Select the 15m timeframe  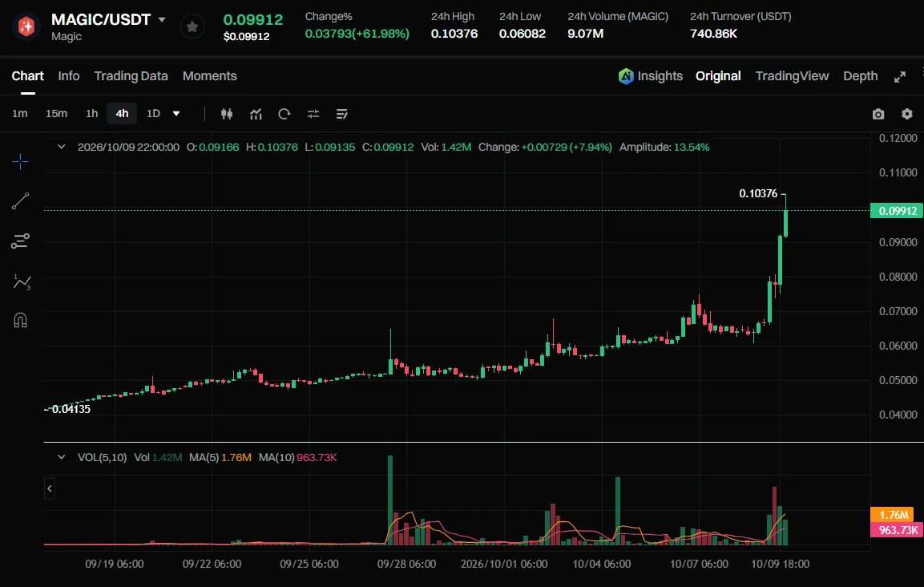coord(57,114)
